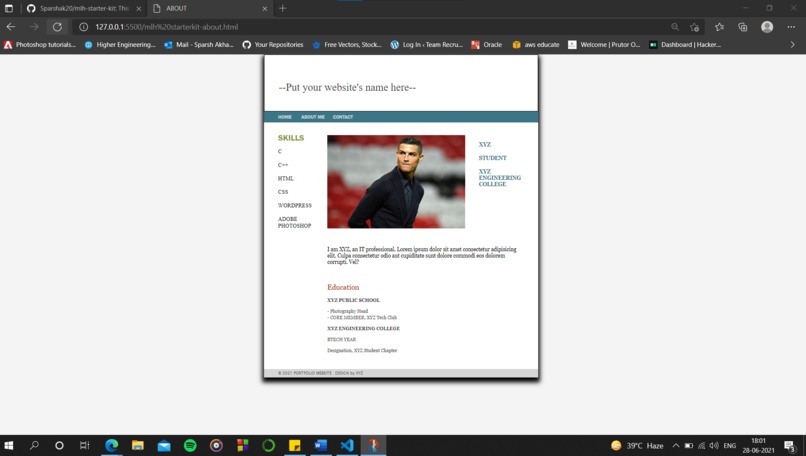This screenshot has height=456, width=806.
Task: Open Spotify from the taskbar
Action: click(x=190, y=445)
